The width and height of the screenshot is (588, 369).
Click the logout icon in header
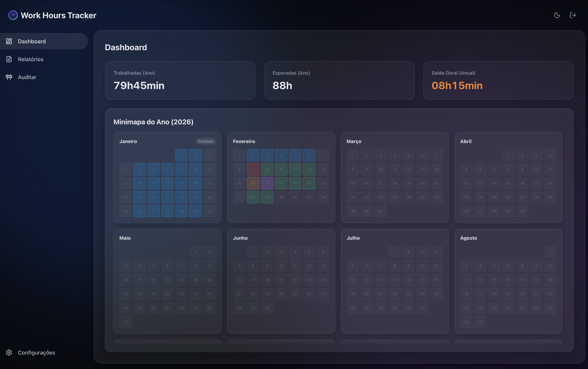tap(573, 15)
